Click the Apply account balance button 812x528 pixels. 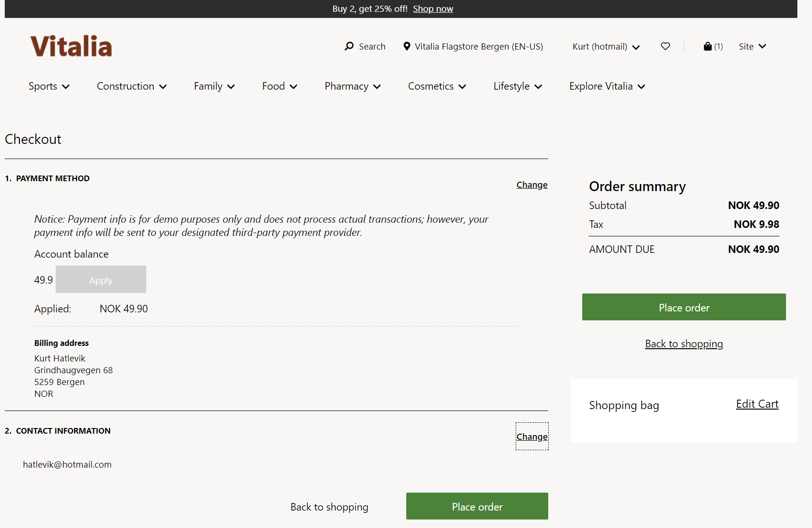[101, 280]
